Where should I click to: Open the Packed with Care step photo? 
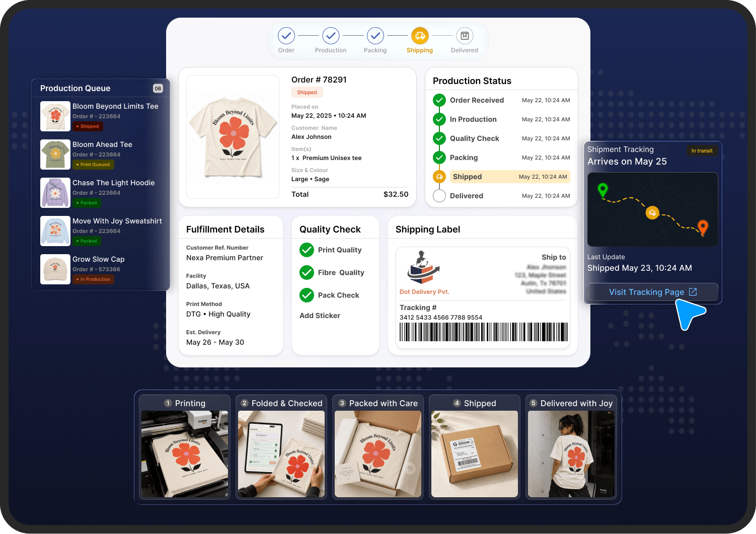pyautogui.click(x=378, y=454)
